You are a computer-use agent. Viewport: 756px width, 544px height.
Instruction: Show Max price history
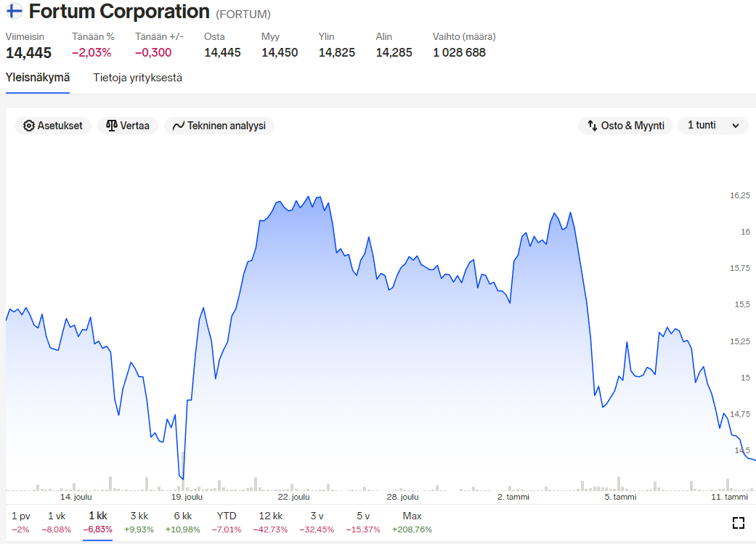pyautogui.click(x=412, y=521)
